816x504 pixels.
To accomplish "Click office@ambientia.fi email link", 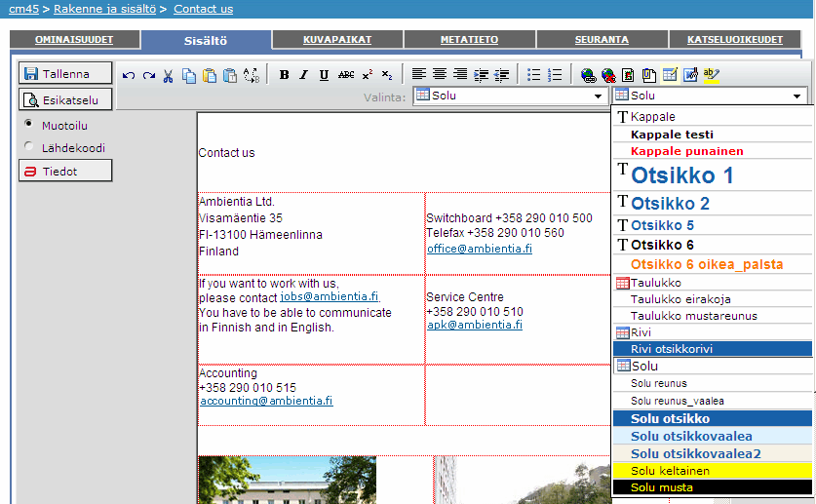I will click(x=480, y=249).
